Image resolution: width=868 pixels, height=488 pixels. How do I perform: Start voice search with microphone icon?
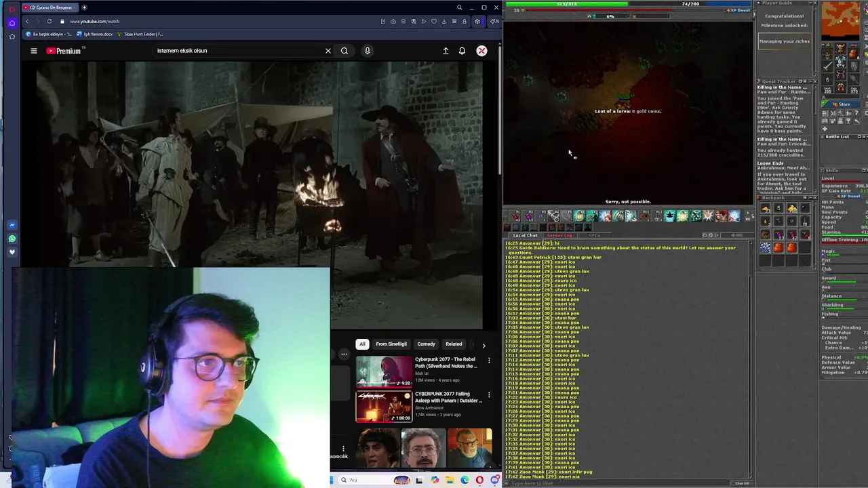(368, 51)
